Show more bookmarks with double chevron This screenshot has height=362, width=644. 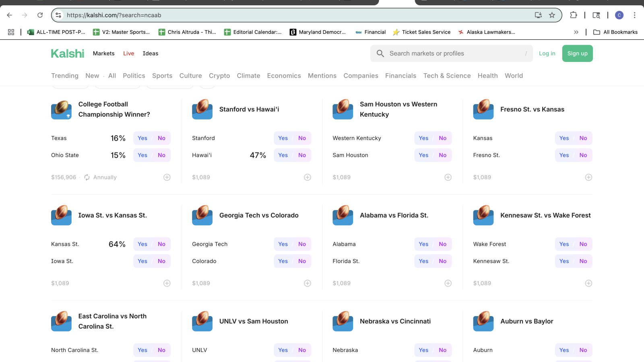coord(576,32)
